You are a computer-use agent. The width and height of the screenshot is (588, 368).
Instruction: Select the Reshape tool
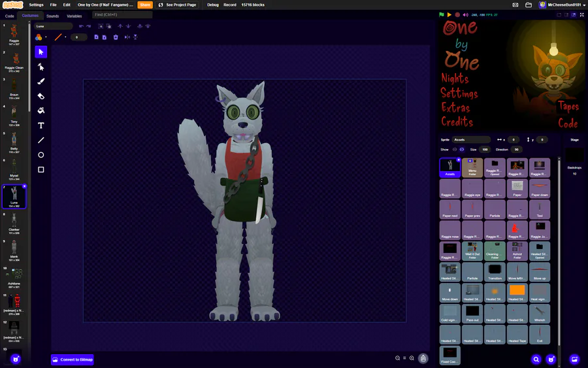(41, 67)
